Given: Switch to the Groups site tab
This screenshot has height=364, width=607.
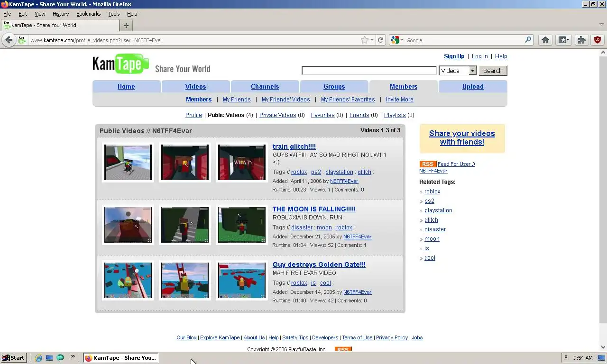Looking at the screenshot, I should (334, 86).
